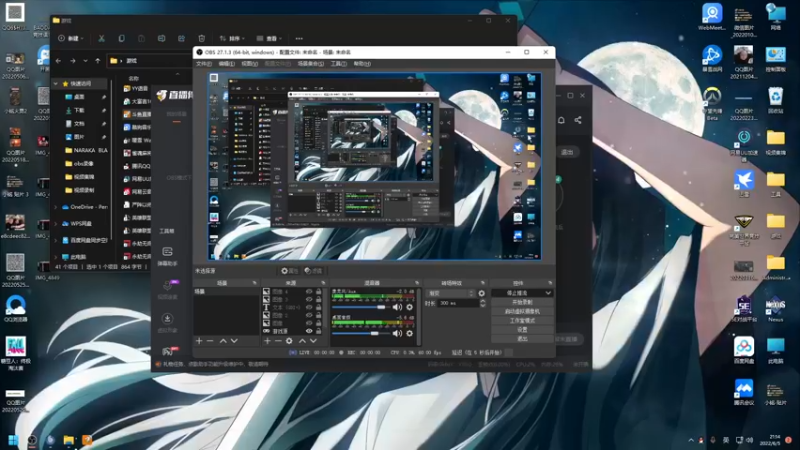The image size is (800, 450).
Task: Remove the selected scene with the Scenes minus icon
Action: pyautogui.click(x=210, y=341)
